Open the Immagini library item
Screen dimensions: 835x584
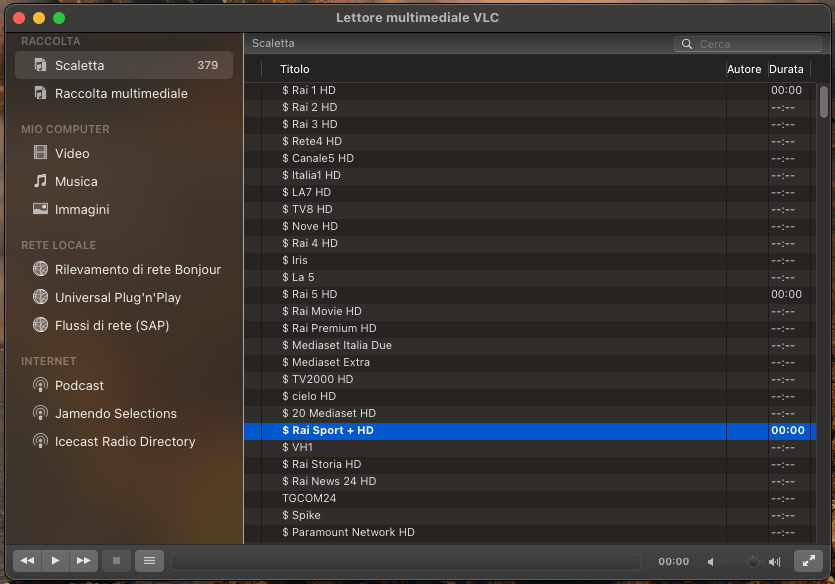coord(124,210)
